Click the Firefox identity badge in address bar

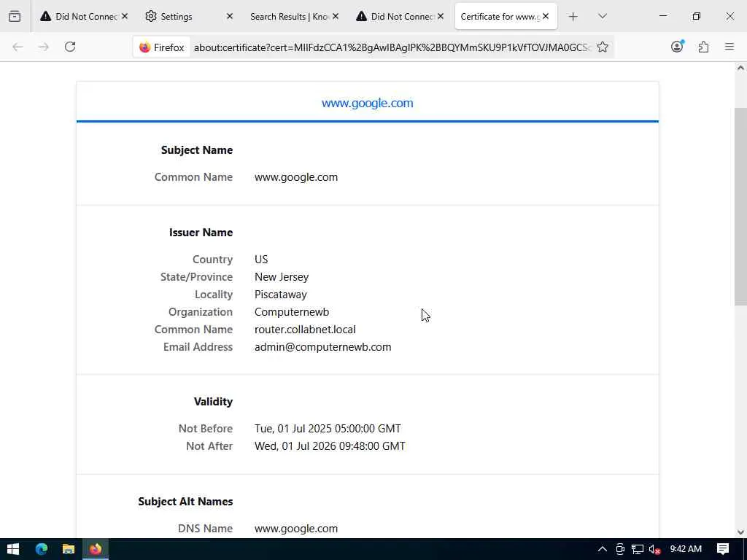pos(161,47)
